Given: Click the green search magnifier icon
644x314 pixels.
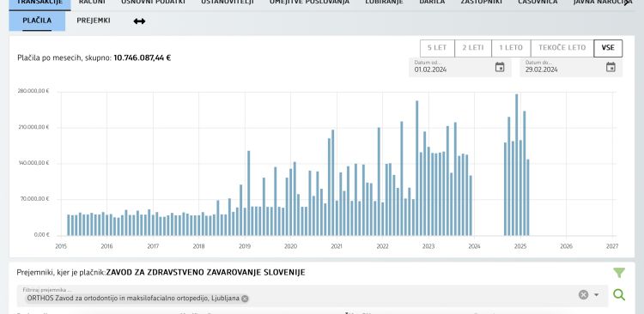Looking at the screenshot, I should click(619, 295).
